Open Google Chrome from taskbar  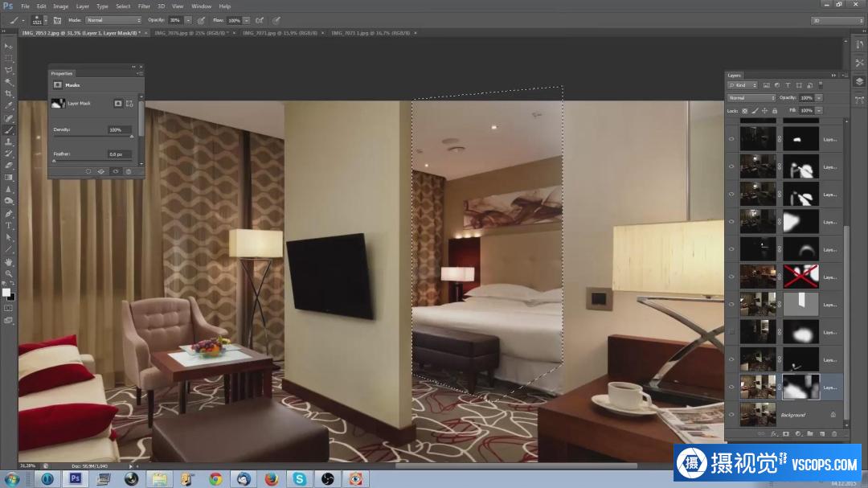pos(215,478)
